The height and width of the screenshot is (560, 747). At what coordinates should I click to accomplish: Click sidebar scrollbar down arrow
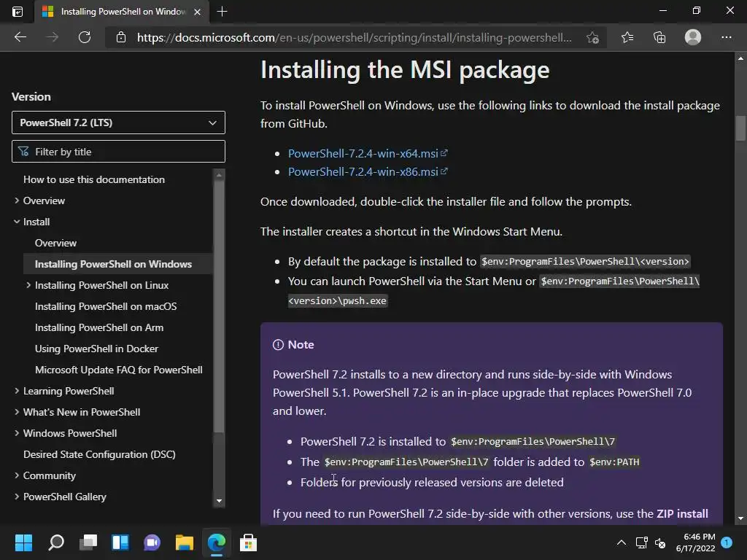pyautogui.click(x=219, y=501)
